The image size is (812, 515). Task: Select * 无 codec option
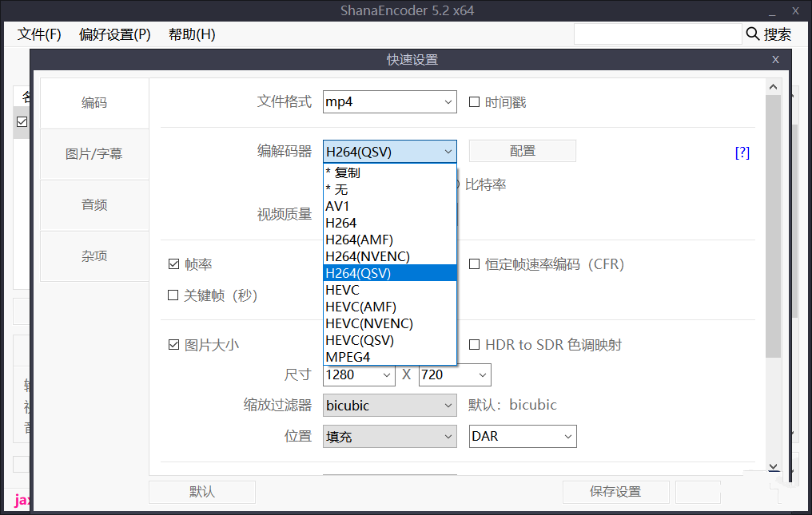pyautogui.click(x=389, y=189)
